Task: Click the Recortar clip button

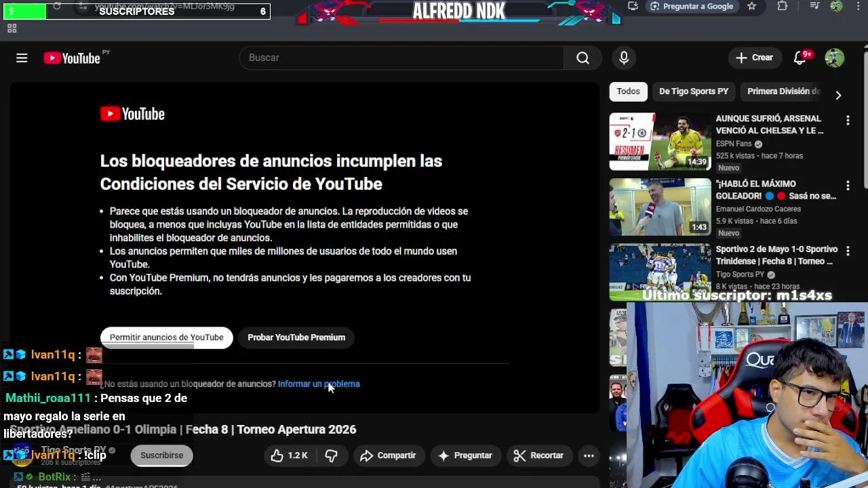Action: [538, 455]
